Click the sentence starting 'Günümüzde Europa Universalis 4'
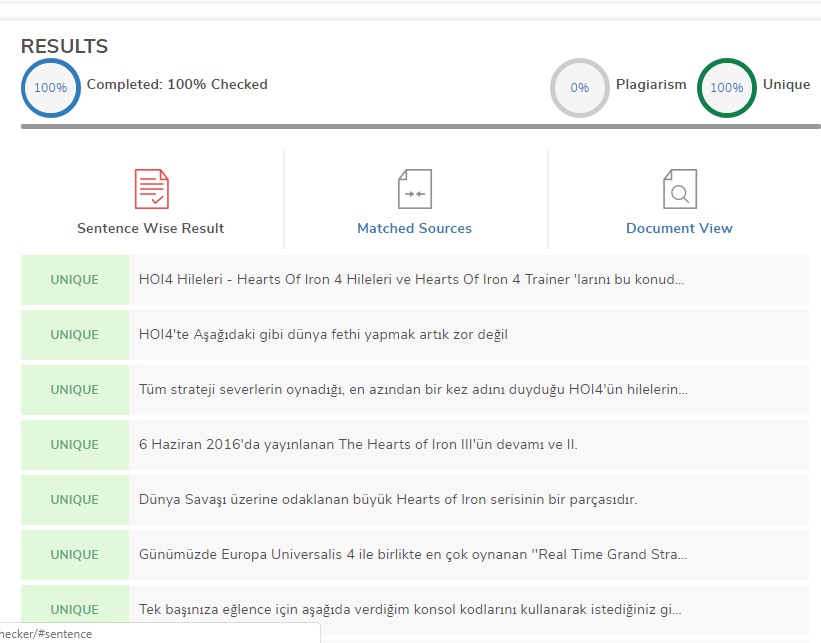821x643 pixels. pyautogui.click(x=412, y=555)
